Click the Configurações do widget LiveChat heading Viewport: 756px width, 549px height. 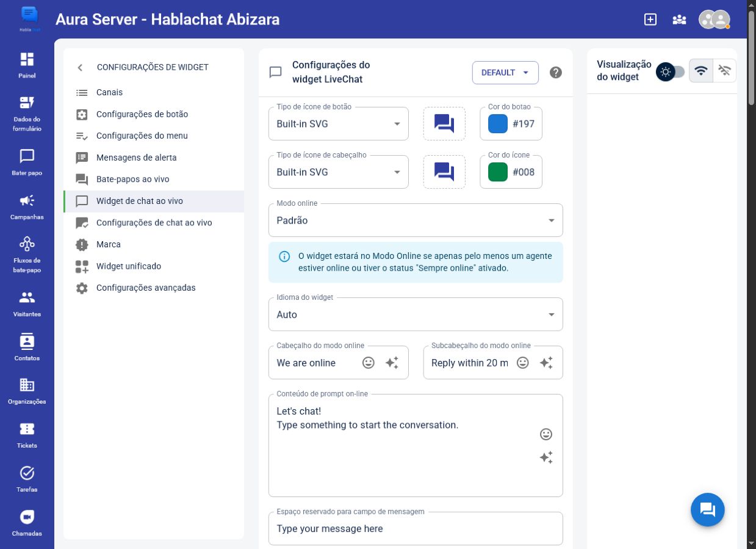(331, 72)
